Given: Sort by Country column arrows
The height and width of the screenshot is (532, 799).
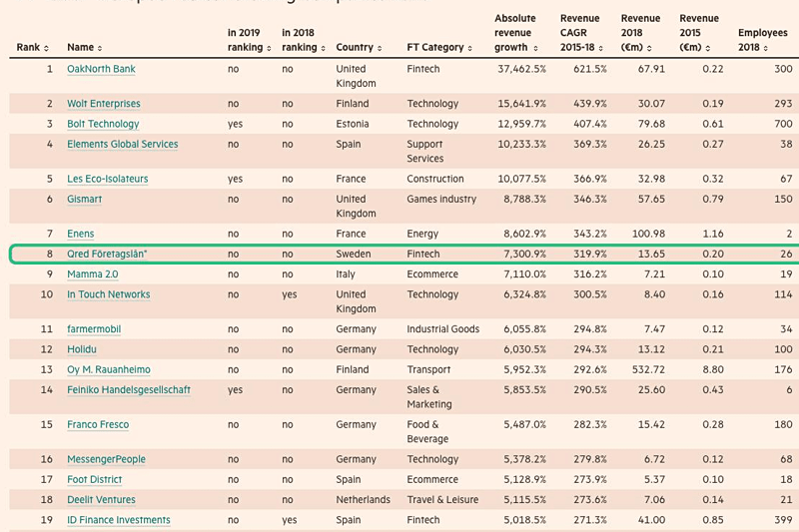Looking at the screenshot, I should coord(380,48).
